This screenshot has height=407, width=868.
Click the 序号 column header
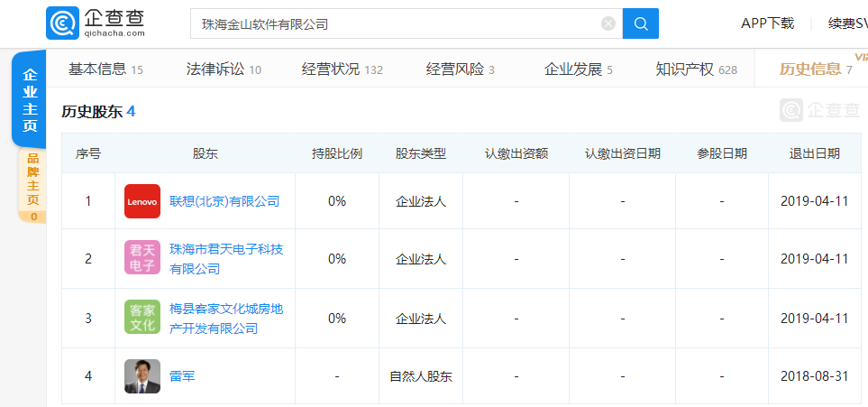pyautogui.click(x=88, y=153)
